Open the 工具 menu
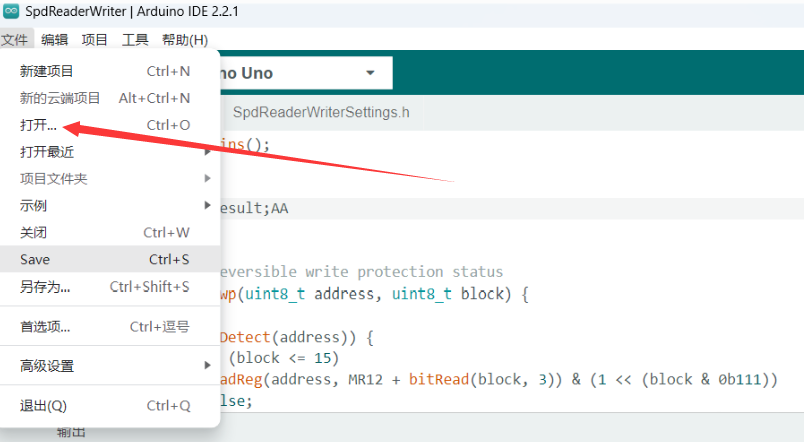Viewport: 804px width, 442px height. pos(135,39)
